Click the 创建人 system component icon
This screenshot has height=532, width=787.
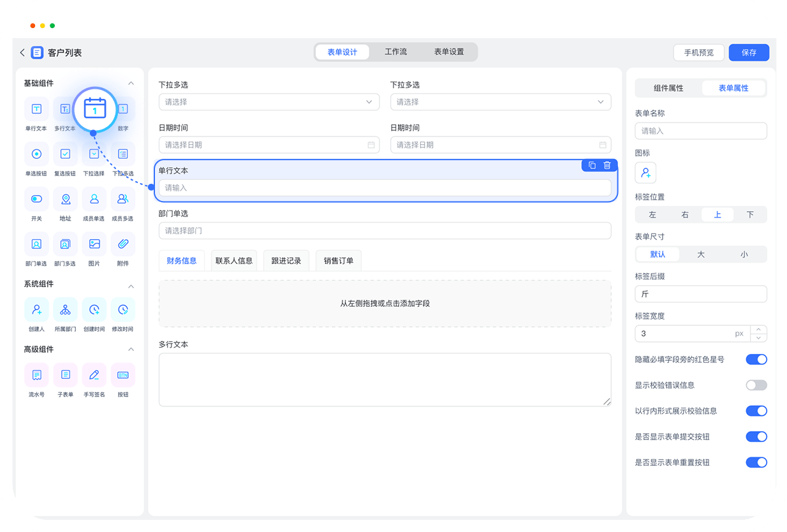pos(36,309)
